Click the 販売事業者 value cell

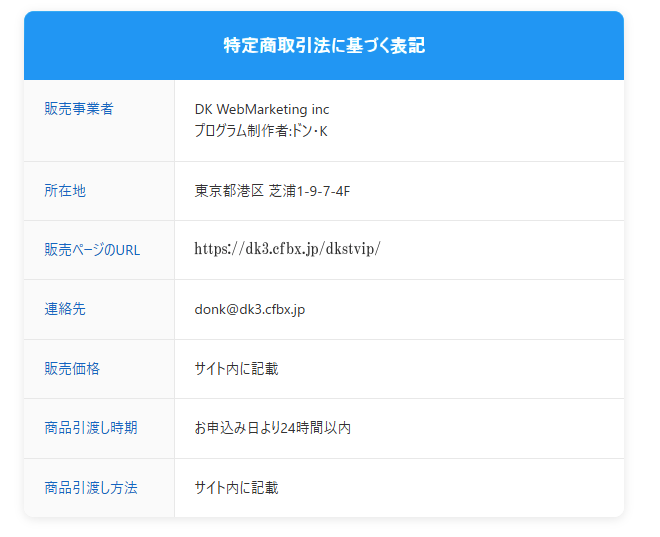399,120
